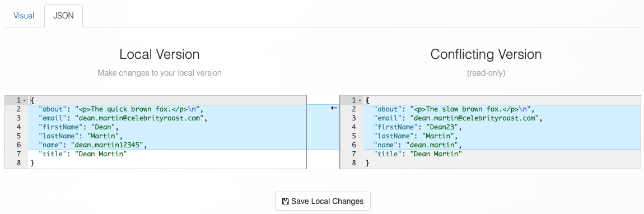The width and height of the screenshot is (644, 214).
Task: Click Save Local Changes button
Action: pyautogui.click(x=323, y=201)
